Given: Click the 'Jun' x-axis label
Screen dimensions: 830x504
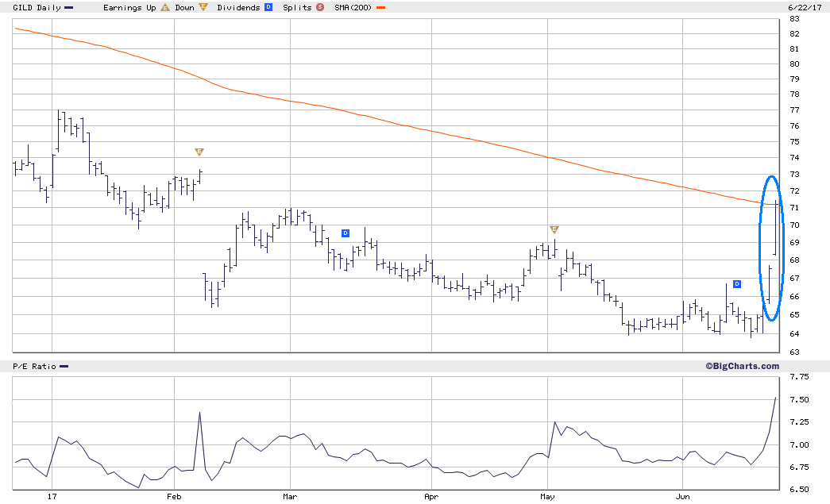Looking at the screenshot, I should [683, 497].
